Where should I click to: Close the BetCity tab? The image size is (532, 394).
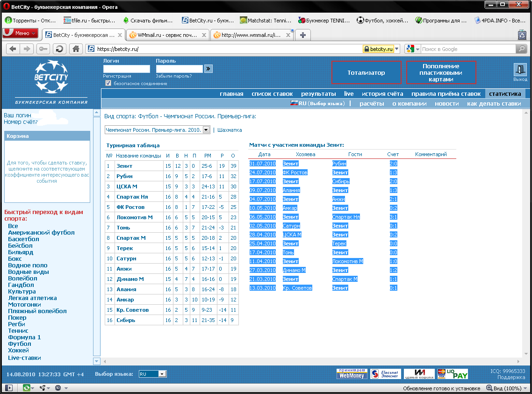tap(120, 35)
